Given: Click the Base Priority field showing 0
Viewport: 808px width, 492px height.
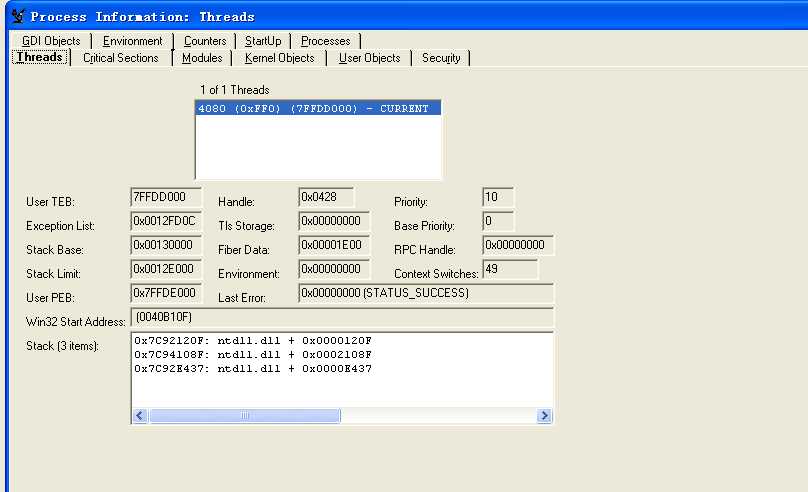Looking at the screenshot, I should coord(498,222).
